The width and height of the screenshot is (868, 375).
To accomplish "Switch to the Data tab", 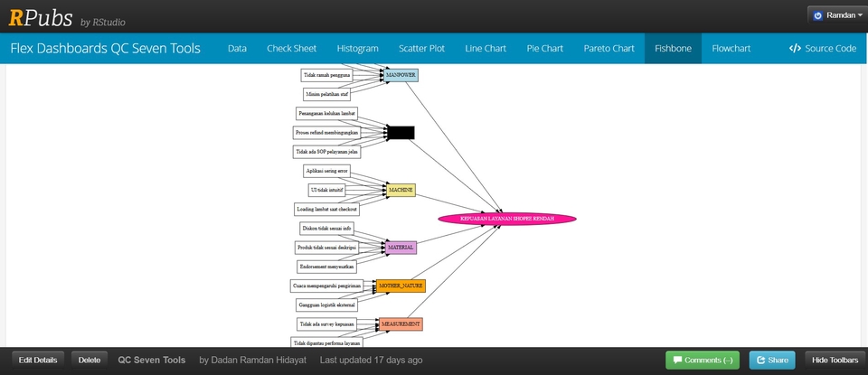I will point(237,48).
